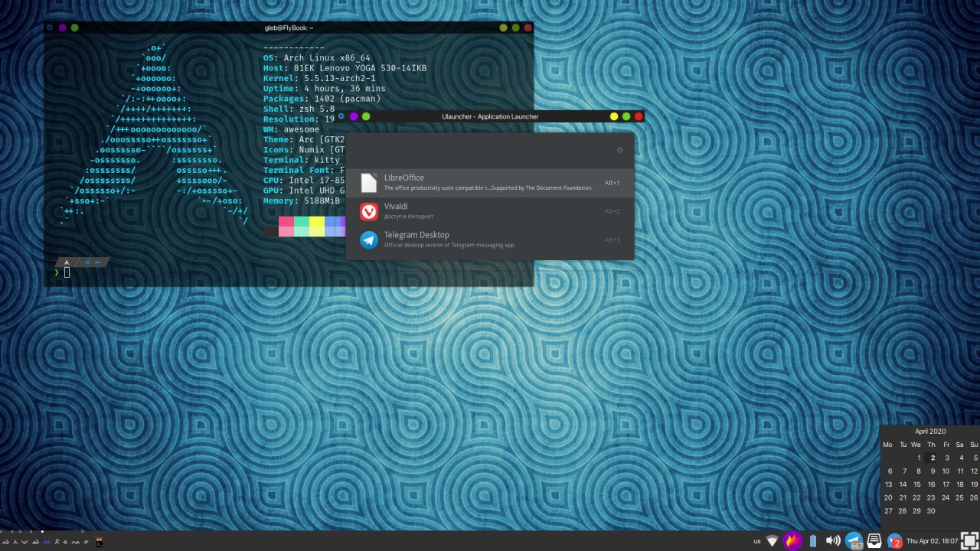Open the volume speaker tray icon

(833, 541)
